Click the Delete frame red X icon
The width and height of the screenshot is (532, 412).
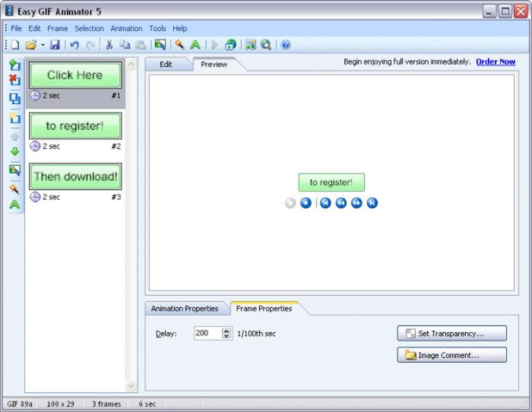pos(15,80)
